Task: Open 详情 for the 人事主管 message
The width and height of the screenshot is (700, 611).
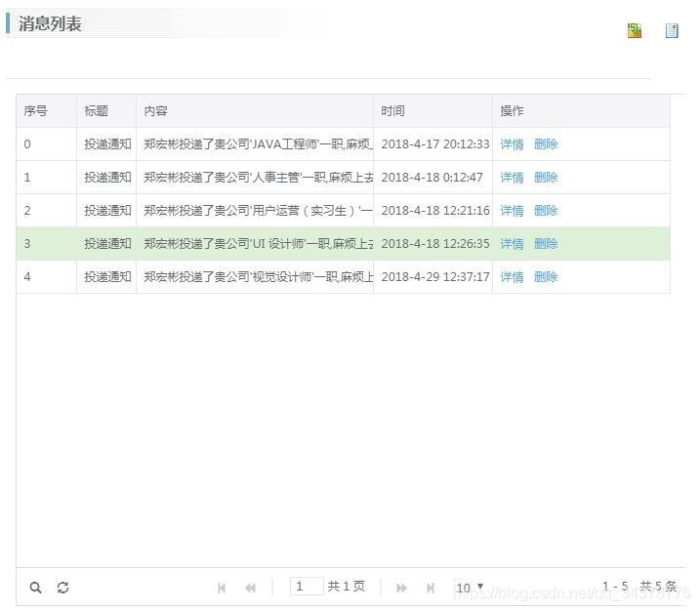Action: click(512, 178)
